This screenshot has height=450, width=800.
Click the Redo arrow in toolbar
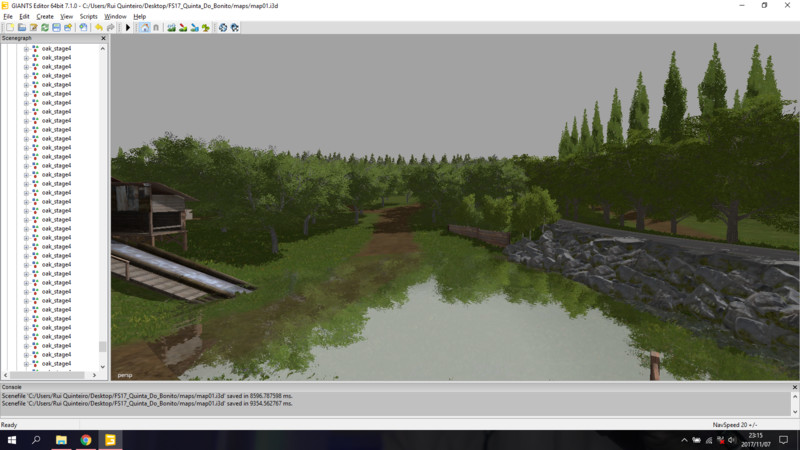[x=110, y=28]
